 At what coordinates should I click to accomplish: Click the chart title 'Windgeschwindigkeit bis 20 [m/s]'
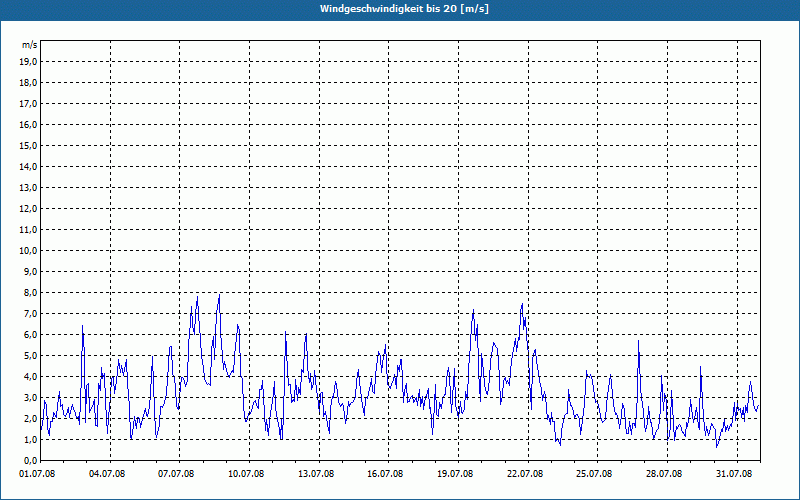[404, 9]
